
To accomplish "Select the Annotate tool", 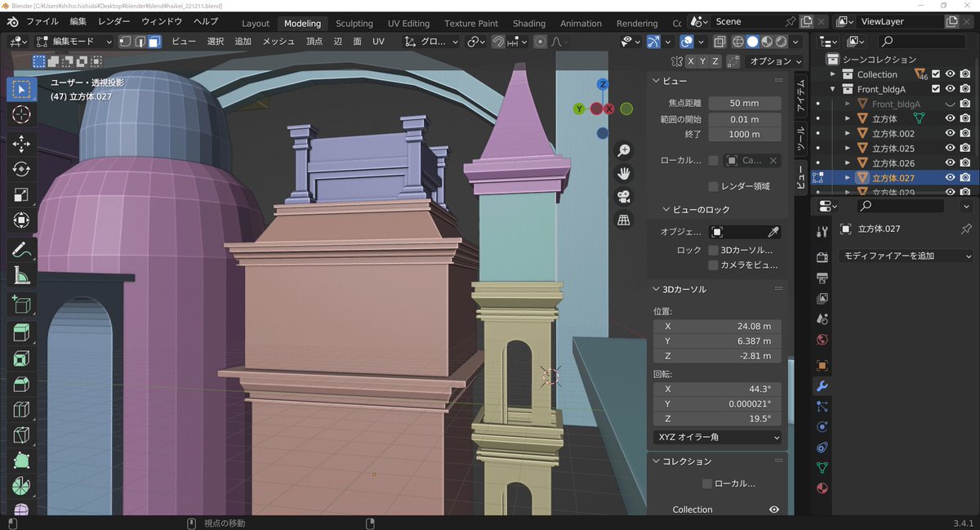I will 21,250.
